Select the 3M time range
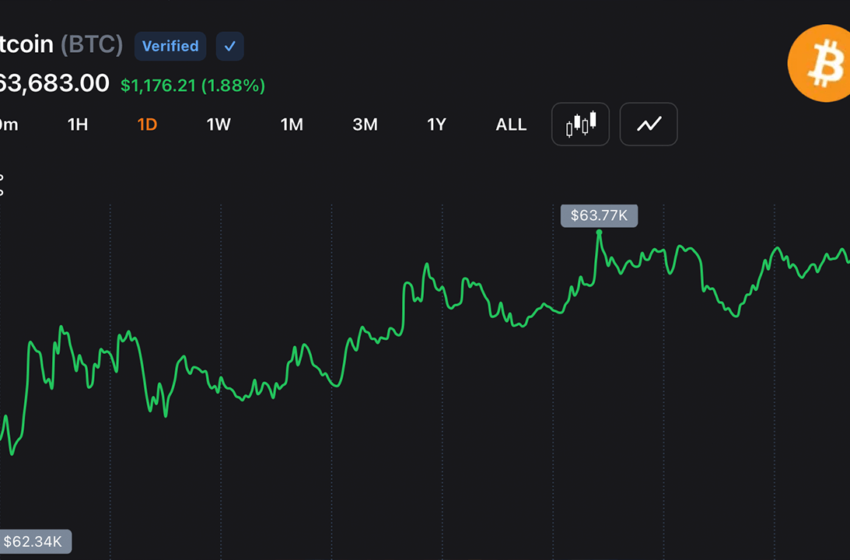This screenshot has height=560, width=850. 365,125
